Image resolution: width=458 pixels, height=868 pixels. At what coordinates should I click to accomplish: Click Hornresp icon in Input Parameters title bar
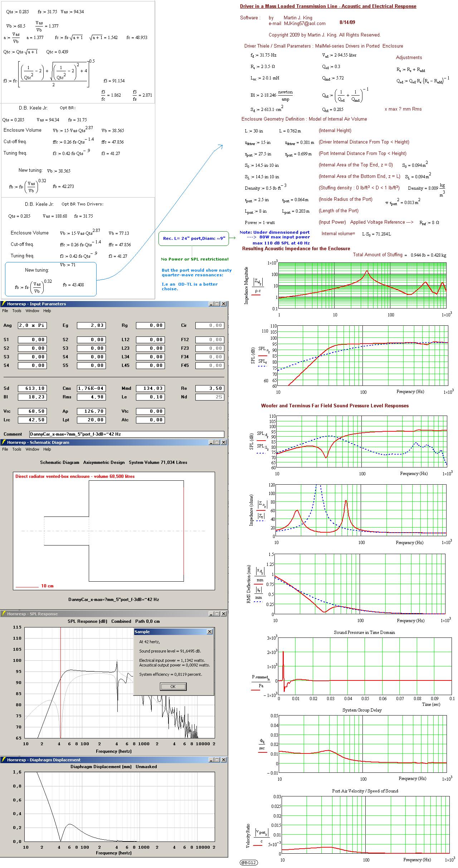[4, 304]
